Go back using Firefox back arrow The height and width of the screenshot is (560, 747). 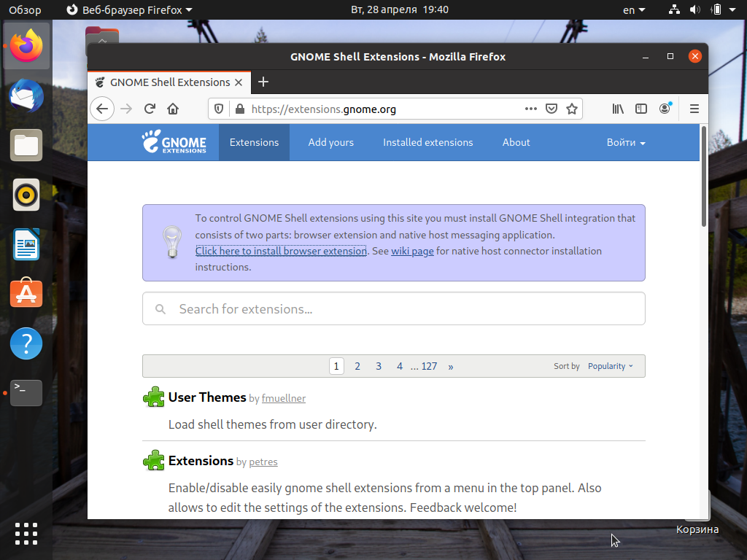[102, 109]
